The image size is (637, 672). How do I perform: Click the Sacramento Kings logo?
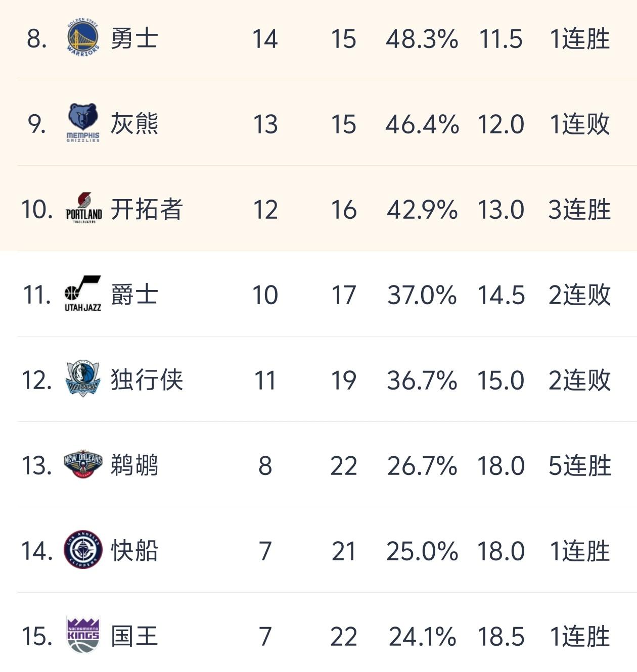(x=83, y=635)
